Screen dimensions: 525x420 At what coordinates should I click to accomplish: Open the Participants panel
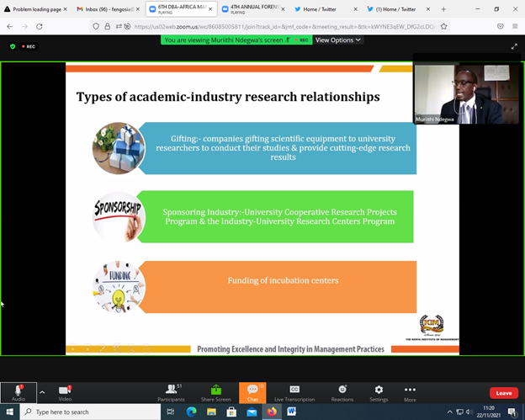(x=170, y=391)
